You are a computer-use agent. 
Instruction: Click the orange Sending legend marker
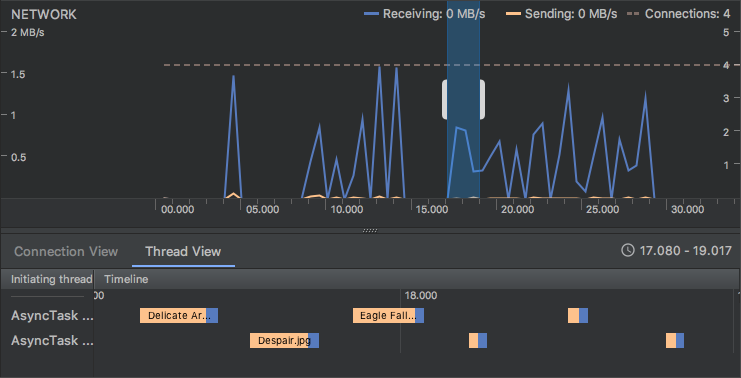[513, 14]
